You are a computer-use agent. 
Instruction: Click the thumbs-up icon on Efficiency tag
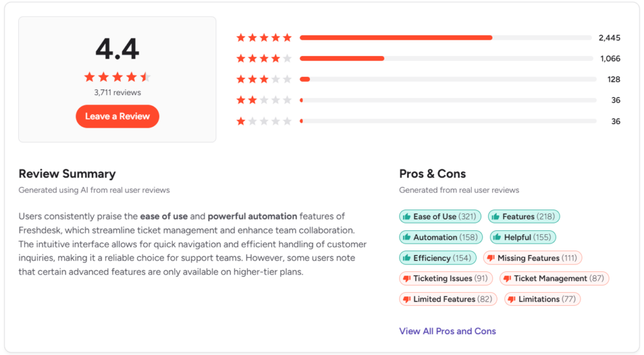[x=406, y=258]
